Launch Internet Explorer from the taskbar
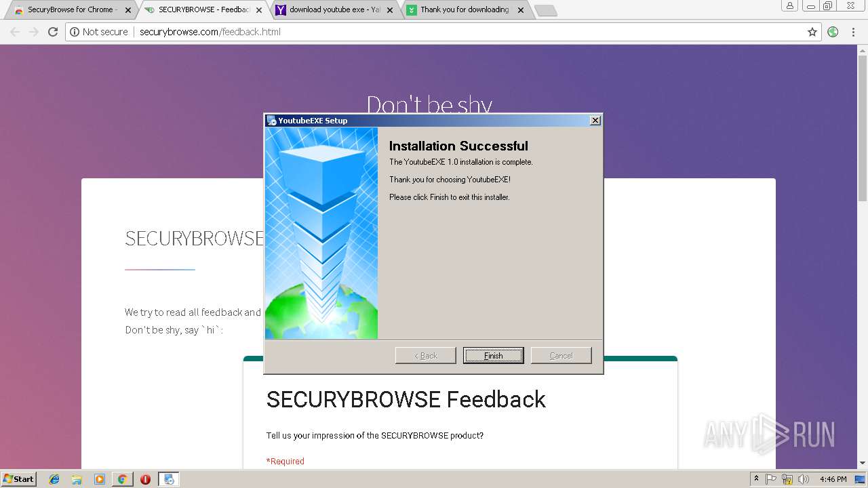Viewport: 868px width, 488px height. coord(54,479)
